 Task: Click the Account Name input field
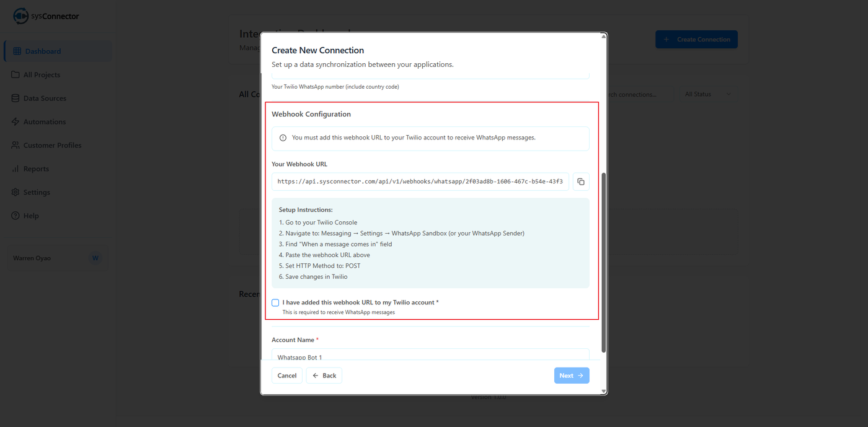(x=430, y=355)
